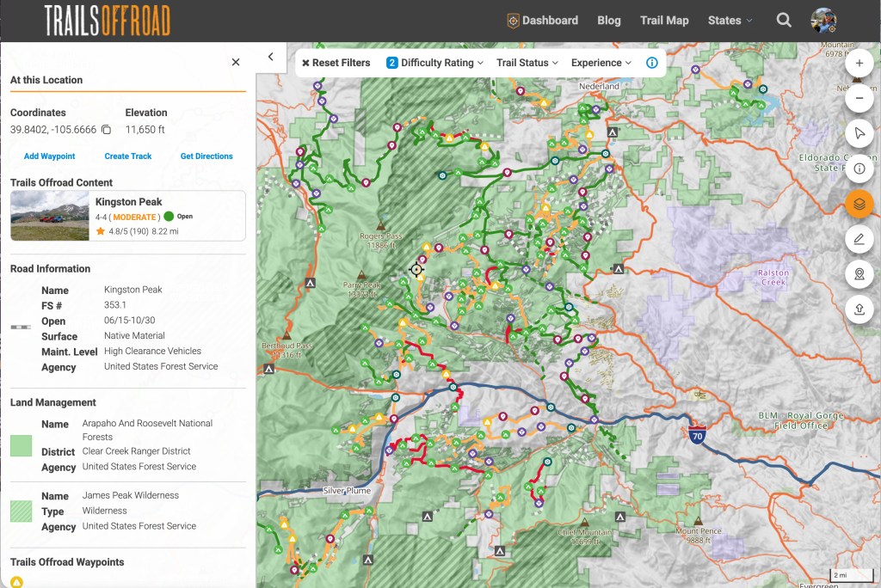Open the location pin waypoint tool
The width and height of the screenshot is (881, 588).
[x=859, y=274]
